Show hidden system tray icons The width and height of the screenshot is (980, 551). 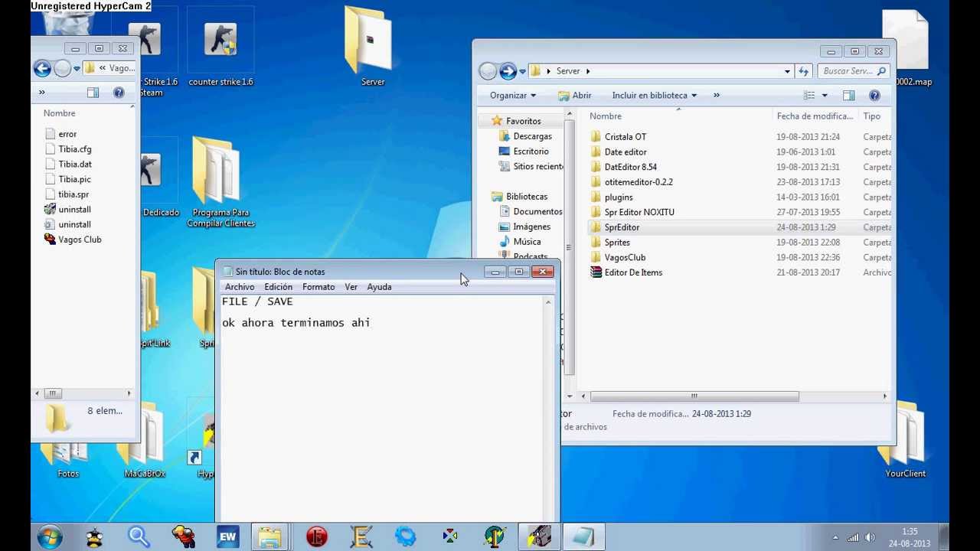click(x=835, y=538)
